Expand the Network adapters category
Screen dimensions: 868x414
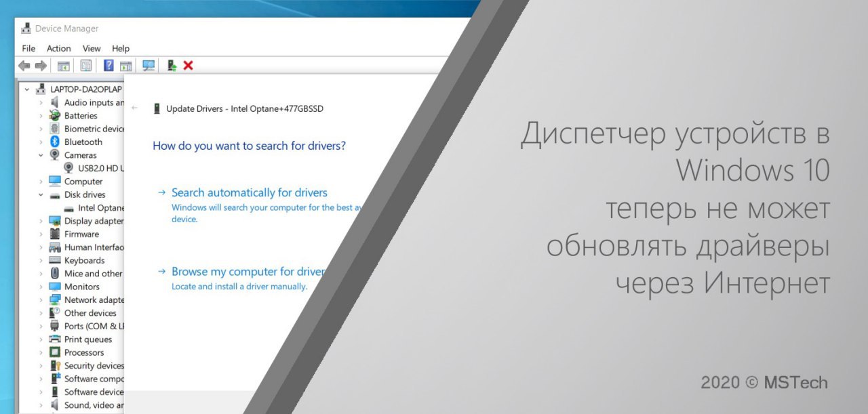pyautogui.click(x=41, y=299)
